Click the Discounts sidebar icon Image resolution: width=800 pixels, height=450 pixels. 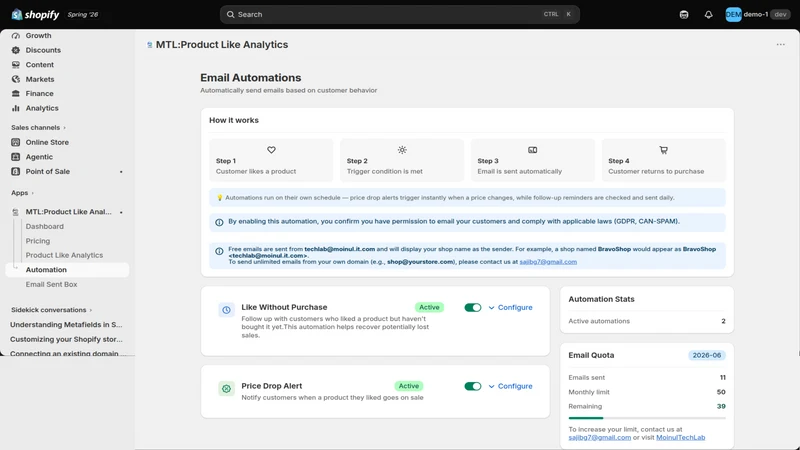click(x=16, y=50)
